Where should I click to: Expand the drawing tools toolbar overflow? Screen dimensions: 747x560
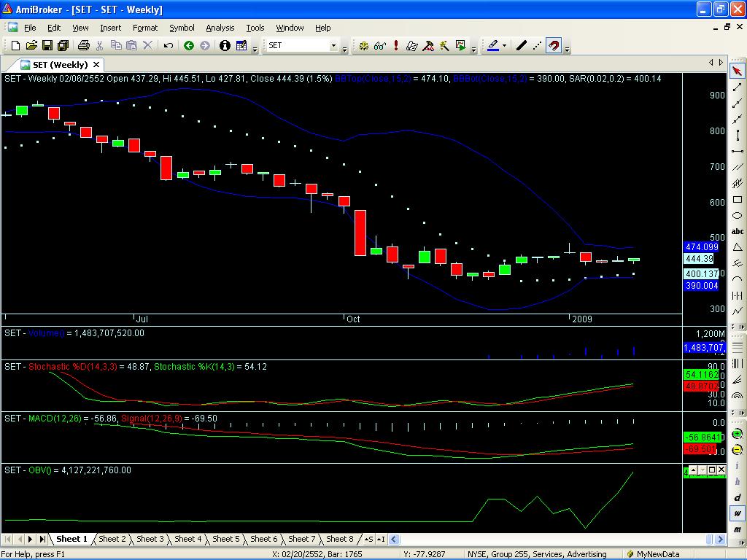click(x=737, y=327)
